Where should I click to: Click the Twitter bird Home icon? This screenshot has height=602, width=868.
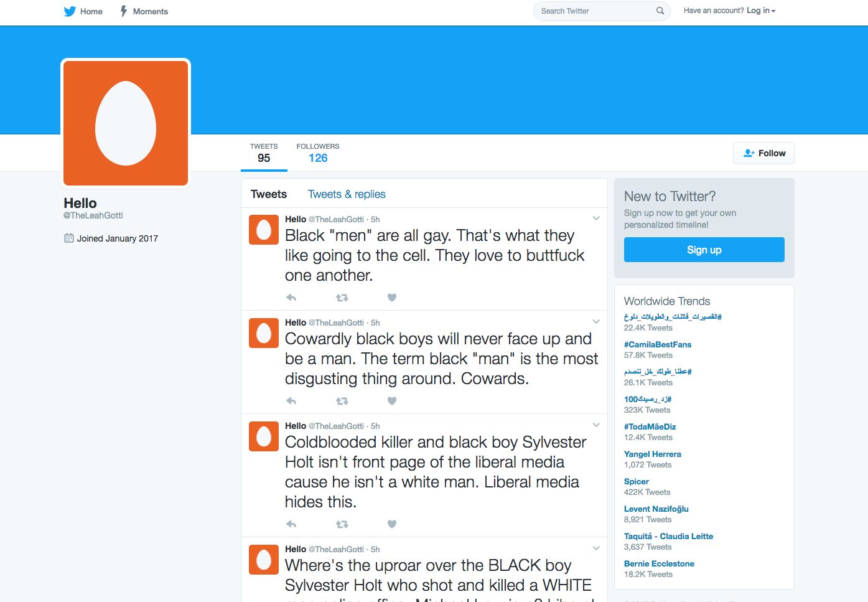click(70, 11)
